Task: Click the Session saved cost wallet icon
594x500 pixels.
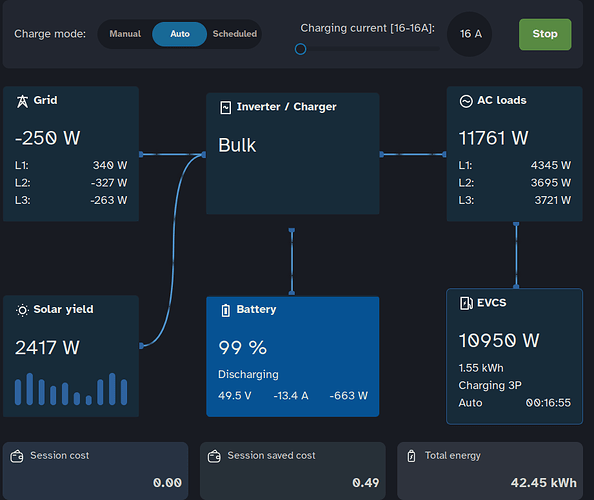Action: pyautogui.click(x=214, y=456)
